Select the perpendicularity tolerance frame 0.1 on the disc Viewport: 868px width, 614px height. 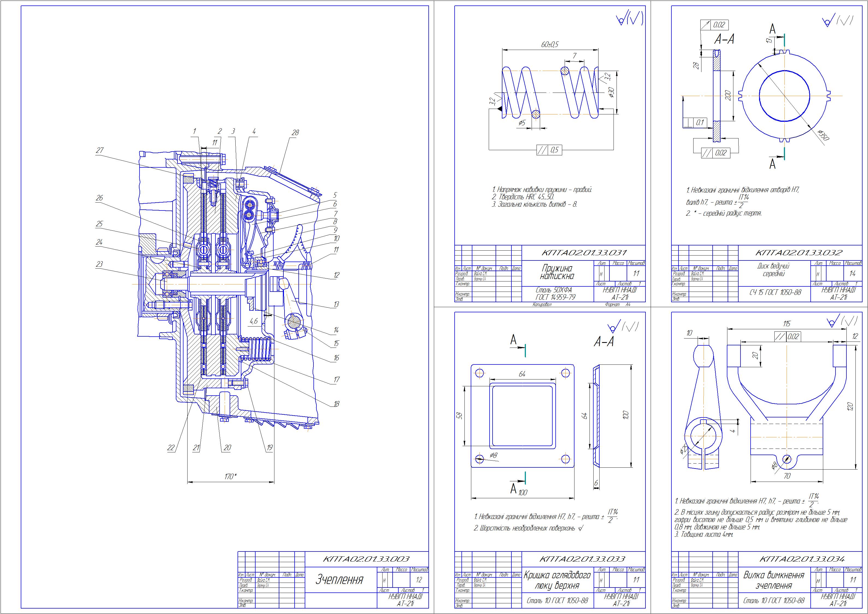(695, 123)
